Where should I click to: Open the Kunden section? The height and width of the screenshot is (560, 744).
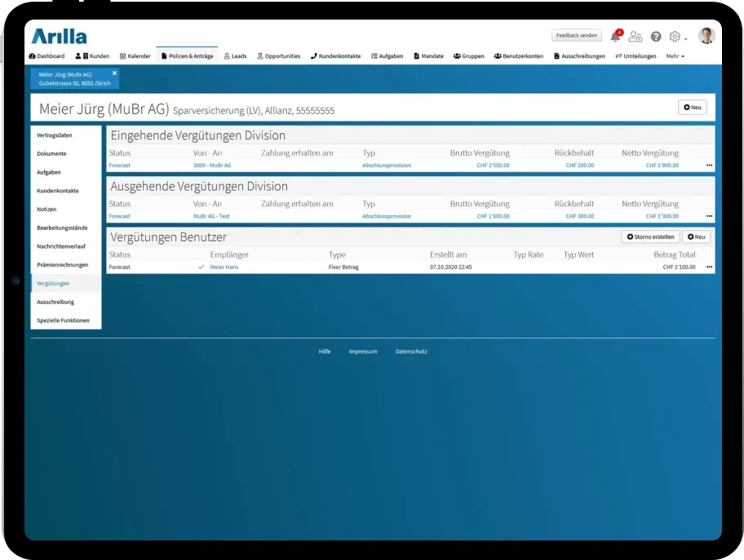[x=92, y=56]
